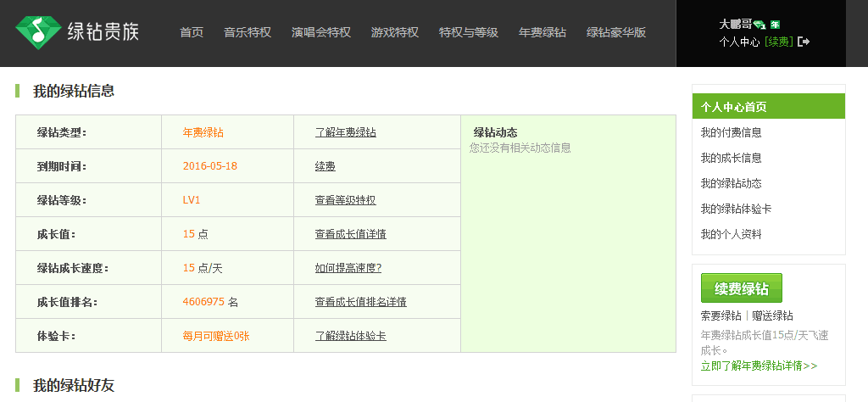Click the 绿钻贵族 logo text

pos(103,32)
